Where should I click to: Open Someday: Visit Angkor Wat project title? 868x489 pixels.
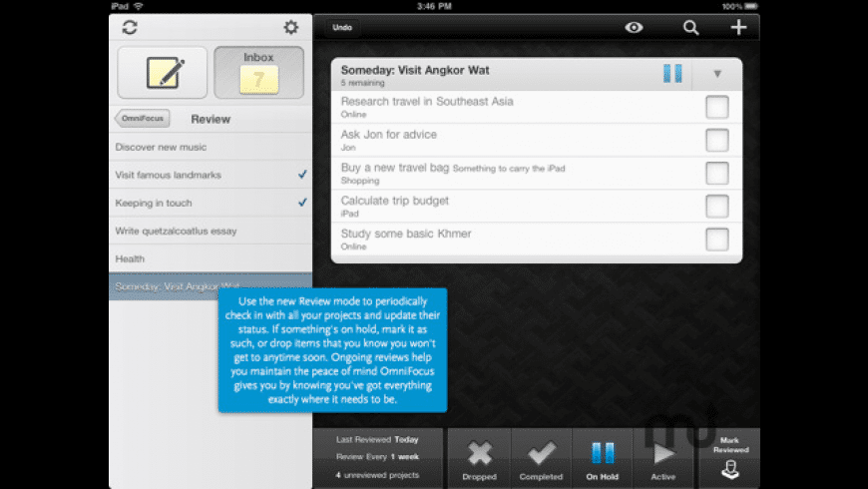(x=415, y=70)
